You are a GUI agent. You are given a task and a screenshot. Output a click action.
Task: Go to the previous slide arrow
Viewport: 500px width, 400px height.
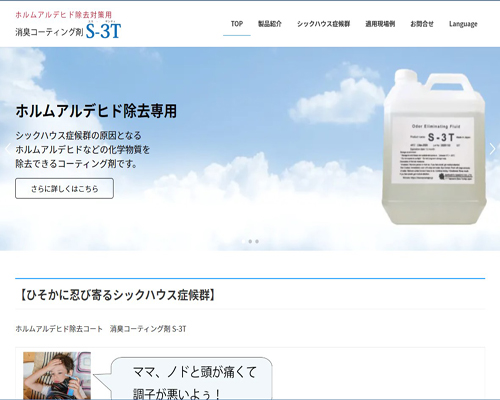click(7, 149)
